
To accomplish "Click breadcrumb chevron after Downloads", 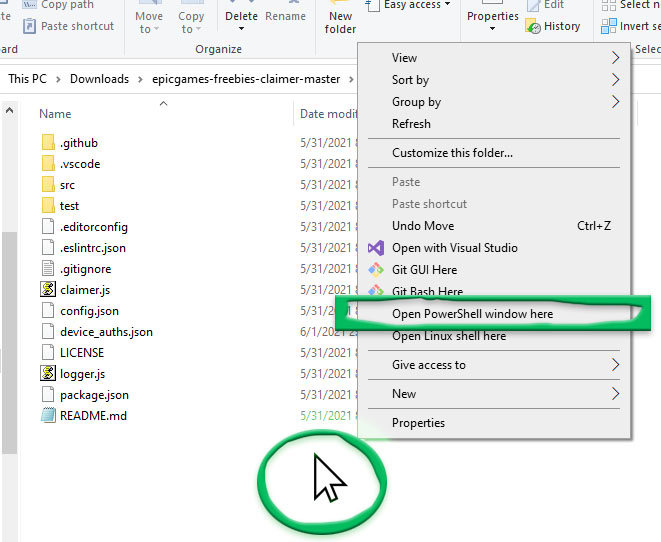I will pyautogui.click(x=140, y=79).
